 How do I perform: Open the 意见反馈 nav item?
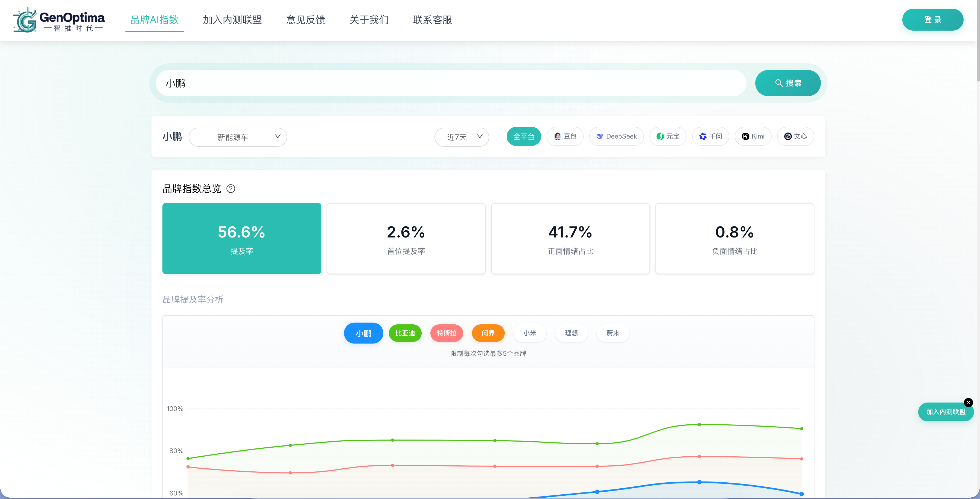pos(305,20)
